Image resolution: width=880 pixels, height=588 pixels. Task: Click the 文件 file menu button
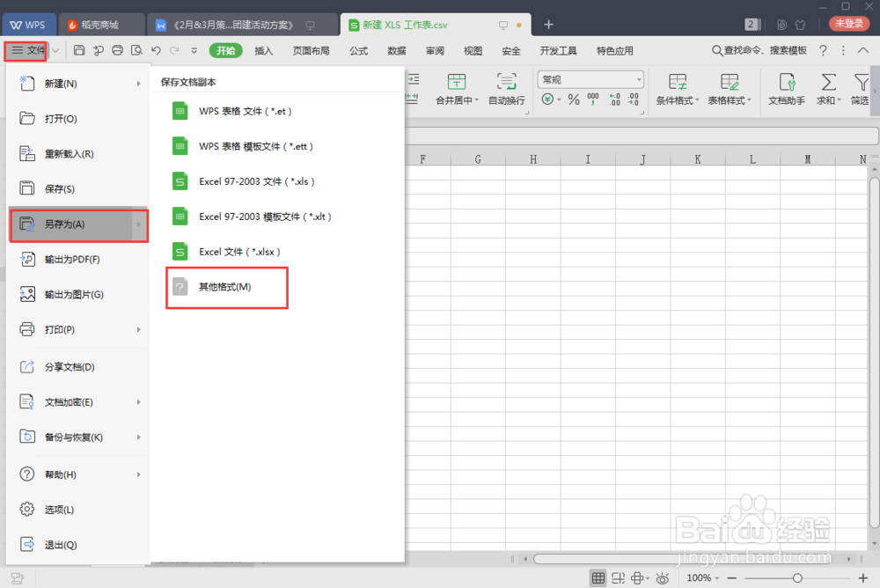point(26,50)
